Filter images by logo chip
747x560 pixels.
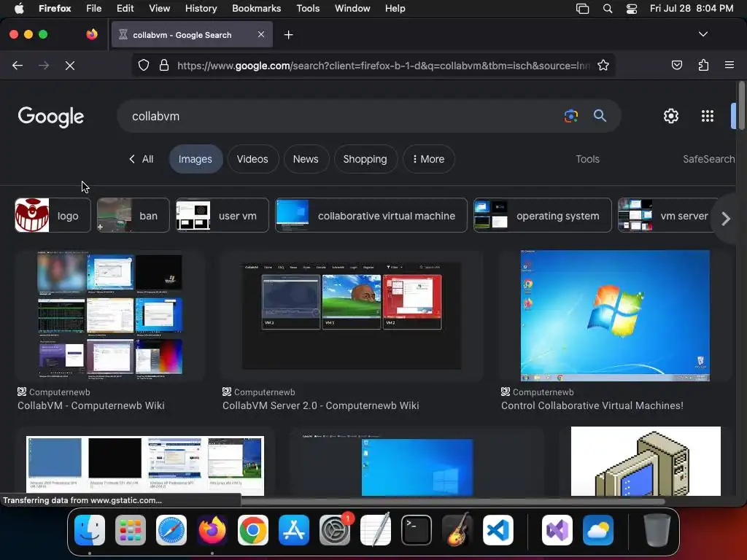click(53, 215)
